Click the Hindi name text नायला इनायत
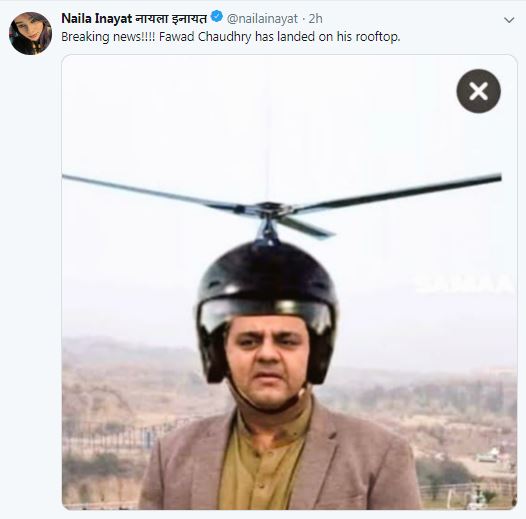This screenshot has width=526, height=519. (171, 18)
